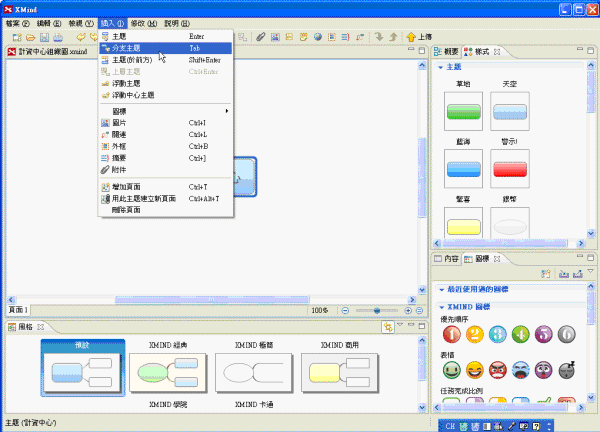Click the 上傳 upload arrow icon
The width and height of the screenshot is (600, 432).
411,37
